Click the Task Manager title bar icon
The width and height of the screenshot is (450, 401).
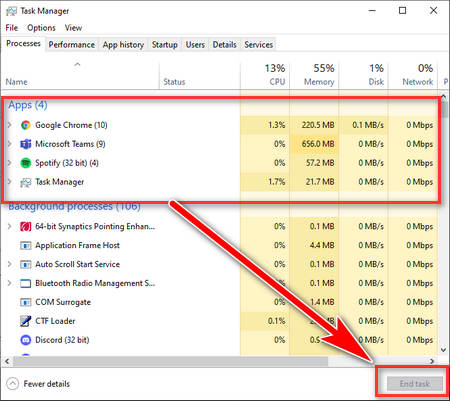pyautogui.click(x=11, y=11)
